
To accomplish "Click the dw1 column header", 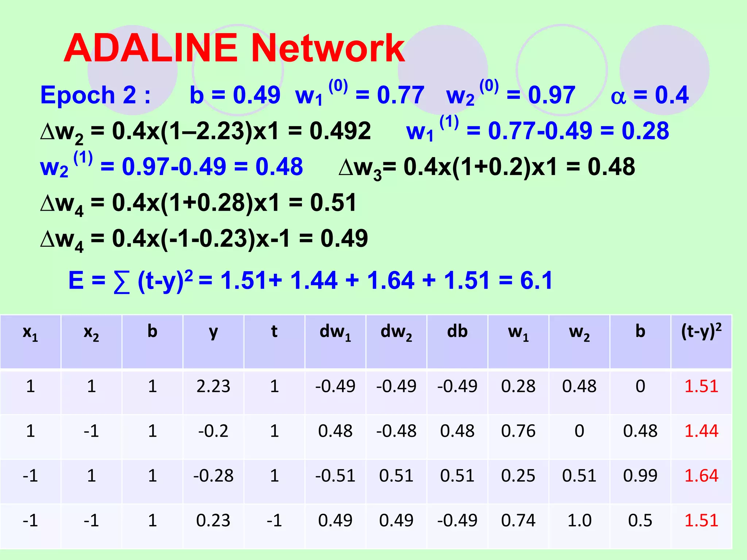I will coord(335,332).
